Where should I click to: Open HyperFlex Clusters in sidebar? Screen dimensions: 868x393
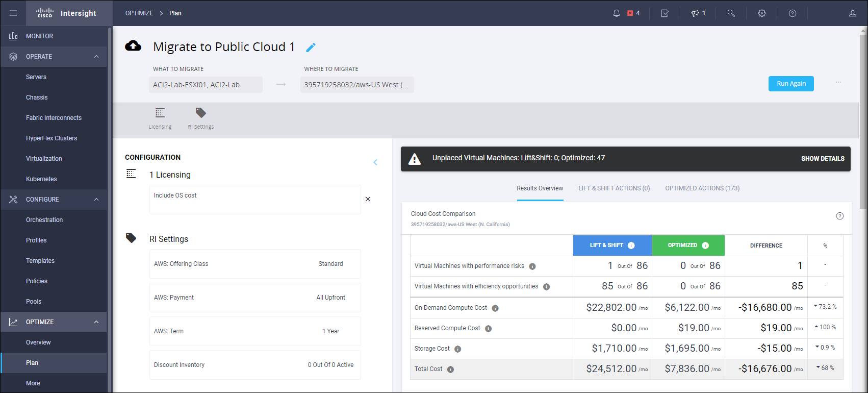(x=54, y=138)
